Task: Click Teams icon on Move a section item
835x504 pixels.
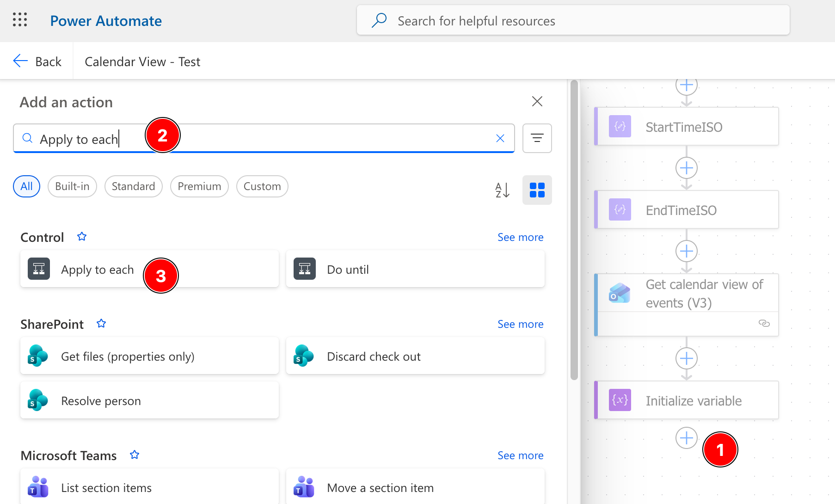Action: (304, 487)
